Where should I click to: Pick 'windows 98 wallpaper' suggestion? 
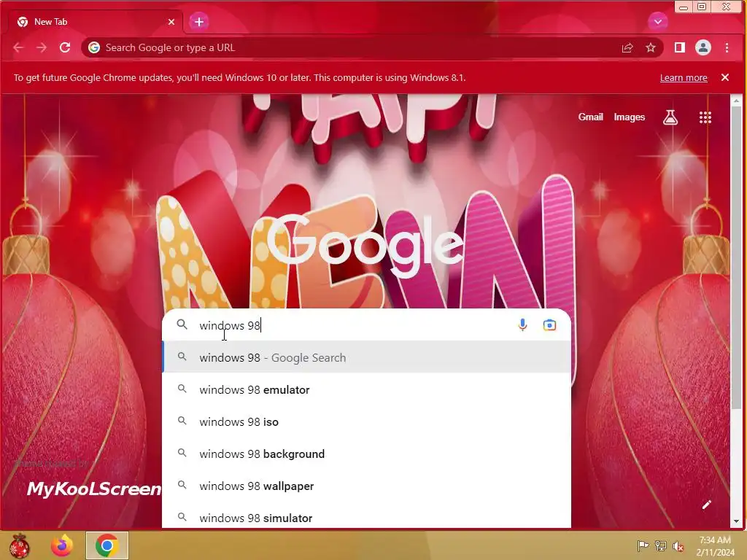click(366, 486)
